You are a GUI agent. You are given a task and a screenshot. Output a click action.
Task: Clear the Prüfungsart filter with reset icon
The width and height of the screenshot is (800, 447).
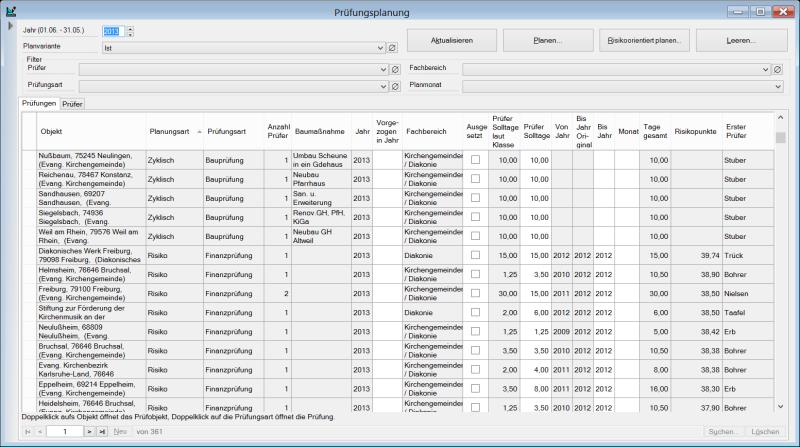(x=395, y=87)
